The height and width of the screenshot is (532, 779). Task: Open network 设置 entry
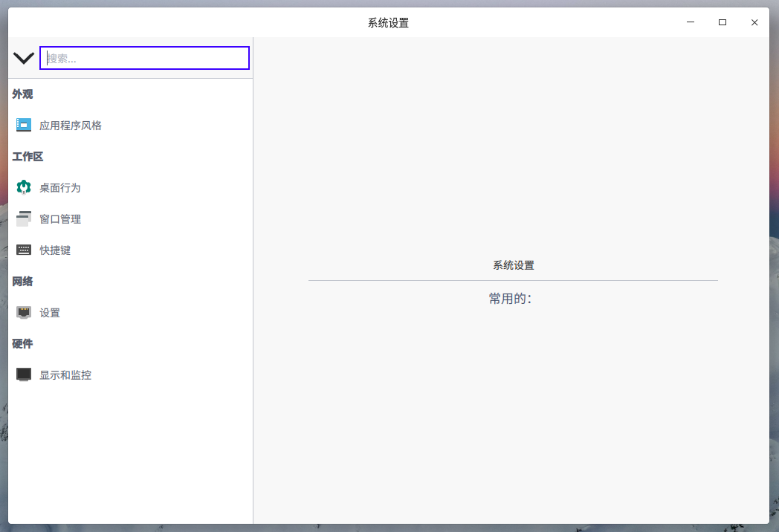coord(130,313)
